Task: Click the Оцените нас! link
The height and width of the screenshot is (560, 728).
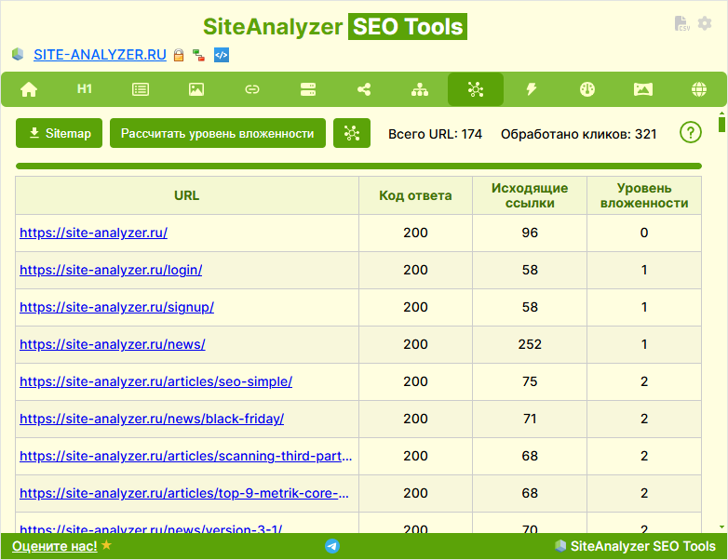Action: [55, 546]
